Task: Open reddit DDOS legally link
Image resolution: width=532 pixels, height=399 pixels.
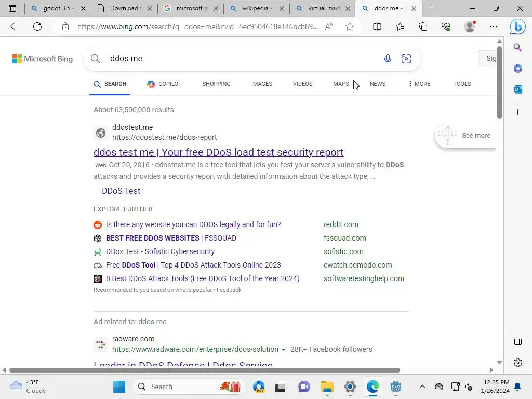Action: pos(193,224)
